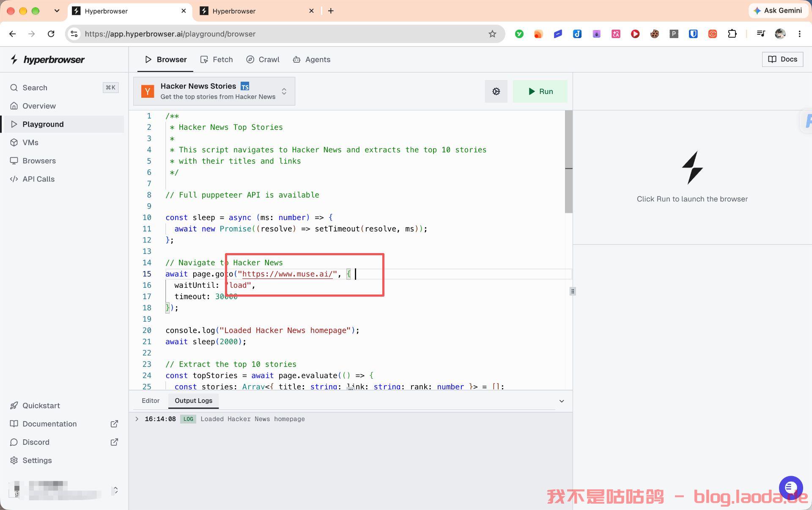Expand the Hacker News Stories template selector
The image size is (812, 510).
[x=214, y=91]
